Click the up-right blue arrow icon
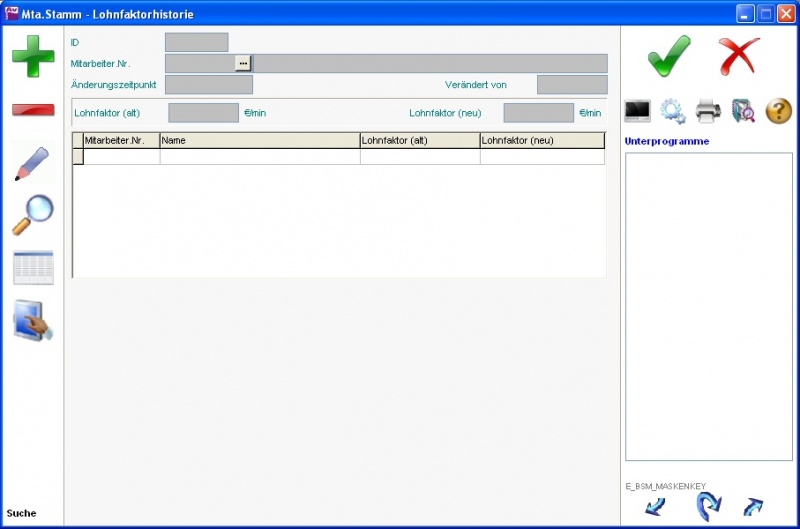The width and height of the screenshot is (800, 529). point(753,506)
